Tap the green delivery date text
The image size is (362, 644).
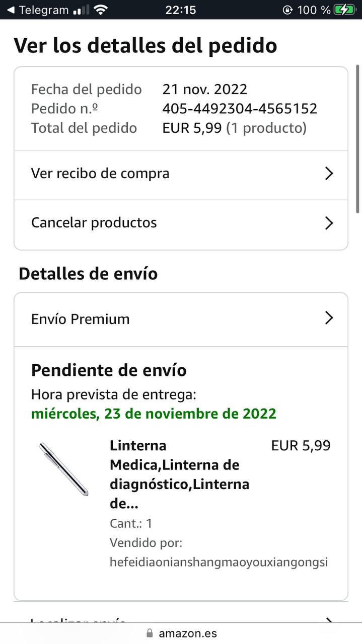(154, 414)
